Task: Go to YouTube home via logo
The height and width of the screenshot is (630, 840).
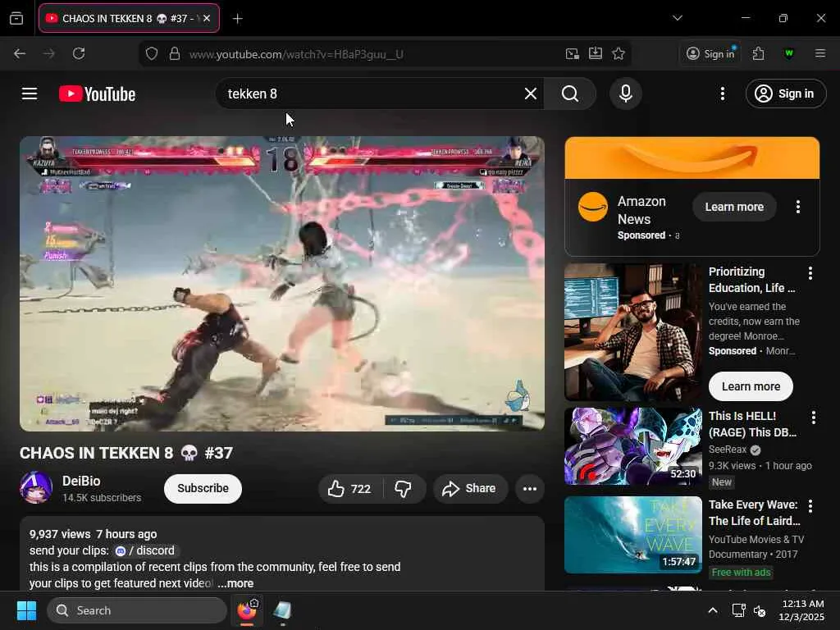Action: [97, 94]
